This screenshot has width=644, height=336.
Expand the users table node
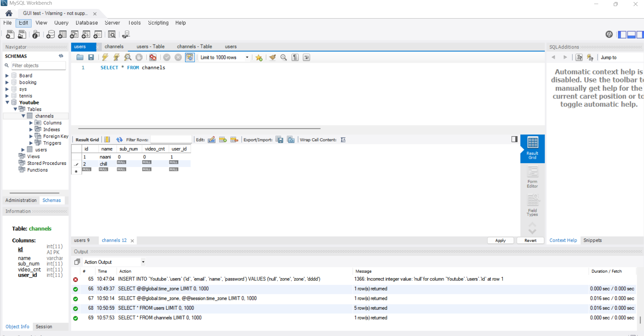coord(23,150)
